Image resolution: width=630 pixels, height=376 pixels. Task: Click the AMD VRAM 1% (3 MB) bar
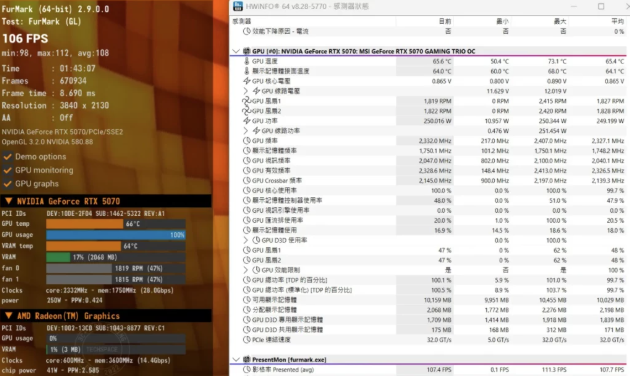pyautogui.click(x=116, y=349)
